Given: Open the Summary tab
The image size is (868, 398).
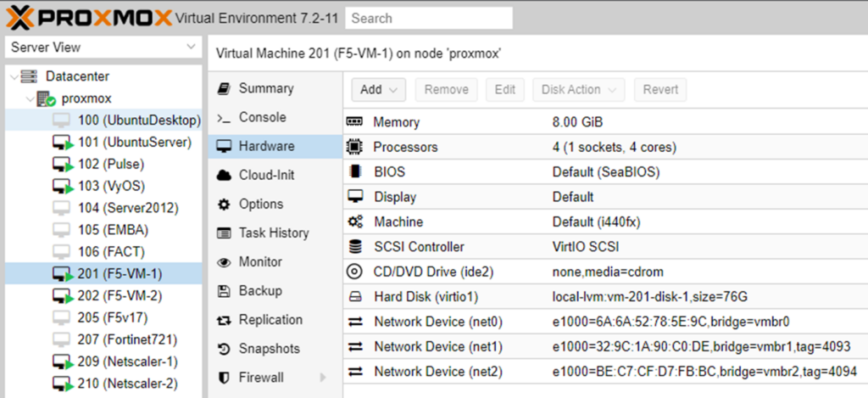Looking at the screenshot, I should coord(275,89).
